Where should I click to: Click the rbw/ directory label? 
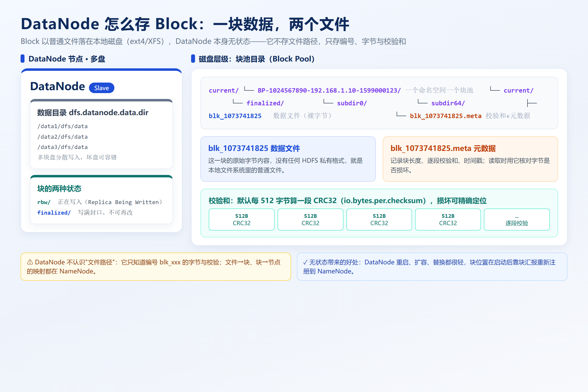point(44,202)
